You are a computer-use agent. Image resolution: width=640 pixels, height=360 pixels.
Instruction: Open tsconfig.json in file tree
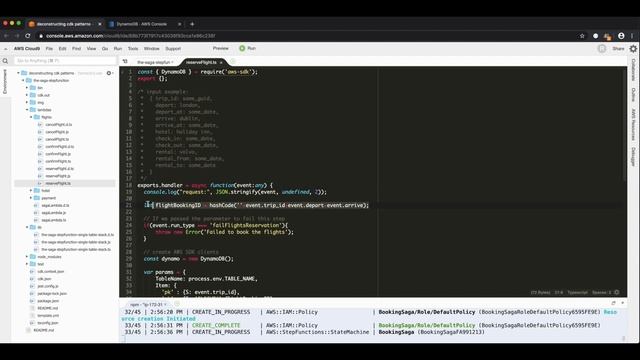tap(48, 323)
